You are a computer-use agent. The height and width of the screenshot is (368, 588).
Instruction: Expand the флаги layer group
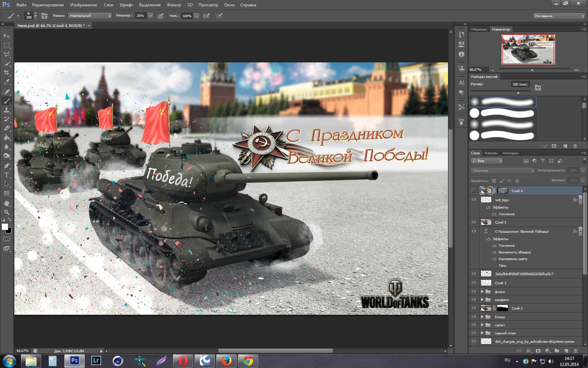tap(482, 291)
